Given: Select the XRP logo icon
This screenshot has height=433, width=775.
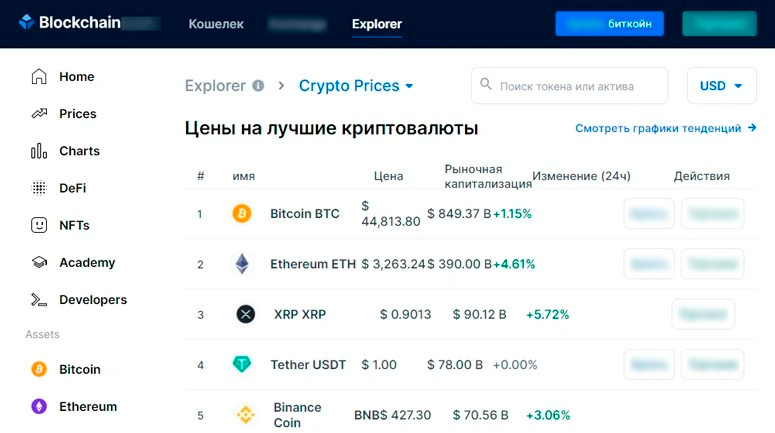Looking at the screenshot, I should (246, 314).
